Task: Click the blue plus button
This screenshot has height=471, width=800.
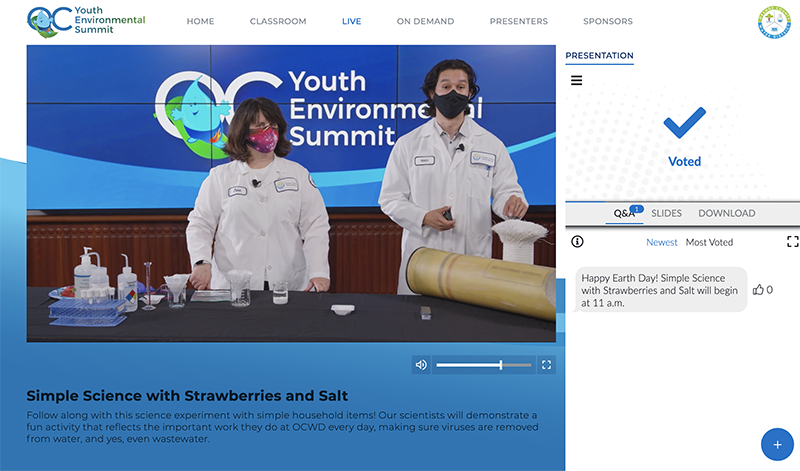Action: point(777,444)
